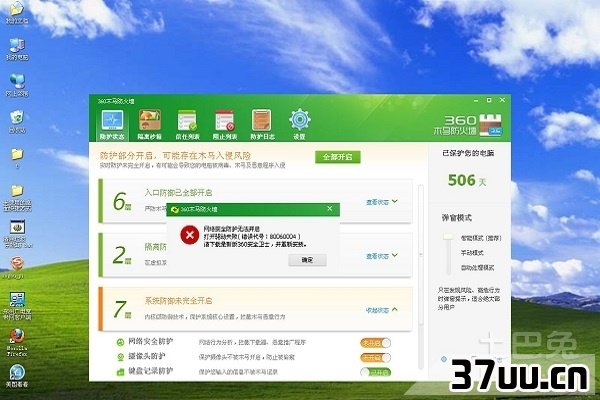Click the 键盘记录防护 row icon
This screenshot has height=400, width=600.
(x=120, y=372)
